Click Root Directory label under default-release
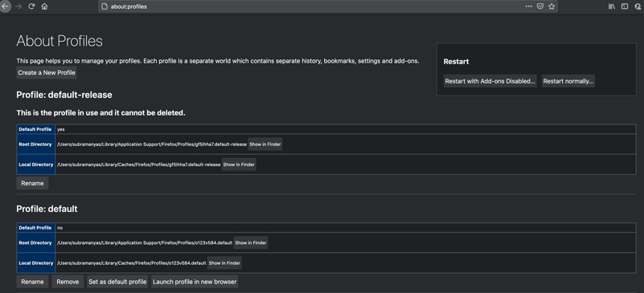This screenshot has height=293, width=644. pyautogui.click(x=35, y=144)
